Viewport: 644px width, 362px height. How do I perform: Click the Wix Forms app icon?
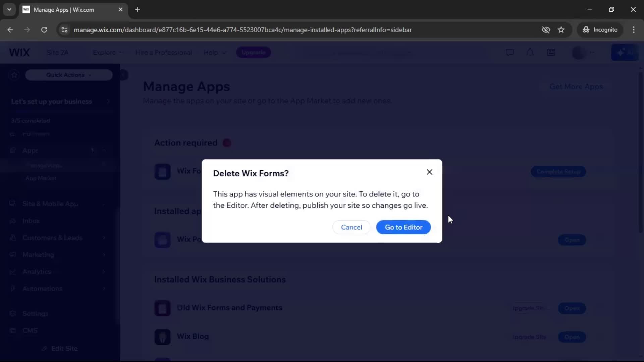(x=162, y=172)
